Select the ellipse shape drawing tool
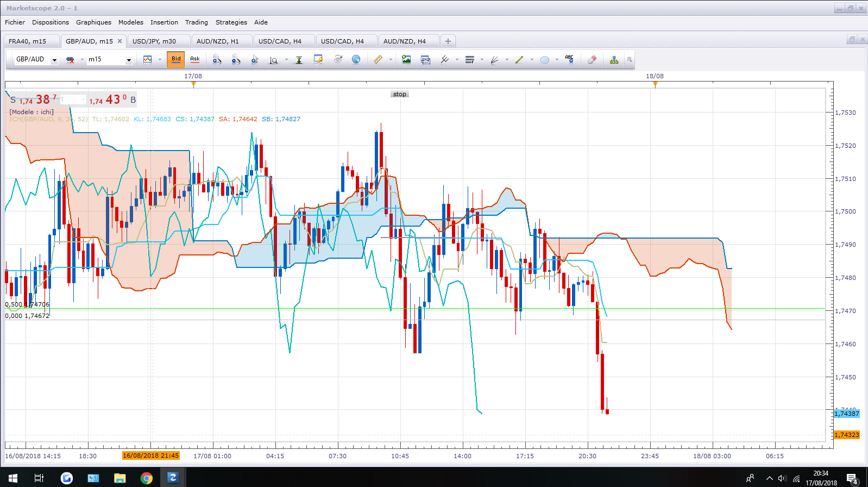Screen dimensions: 868x487 coord(544,60)
